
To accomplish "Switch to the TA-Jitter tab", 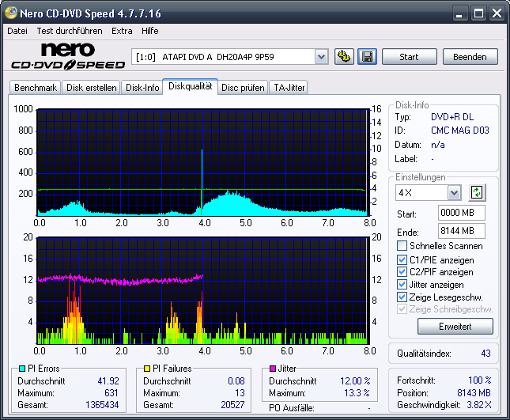I will tap(289, 88).
